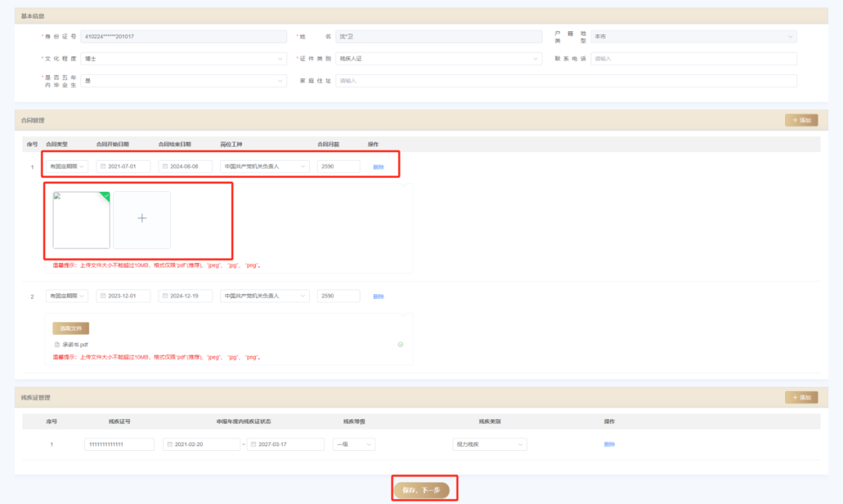Open contract type dropdown in contract row 1

pyautogui.click(x=66, y=166)
